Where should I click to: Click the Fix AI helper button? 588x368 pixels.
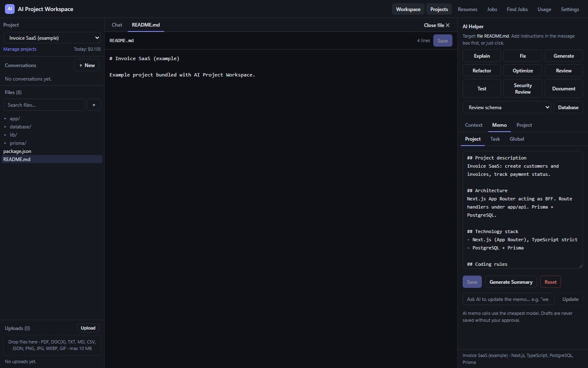tap(523, 56)
